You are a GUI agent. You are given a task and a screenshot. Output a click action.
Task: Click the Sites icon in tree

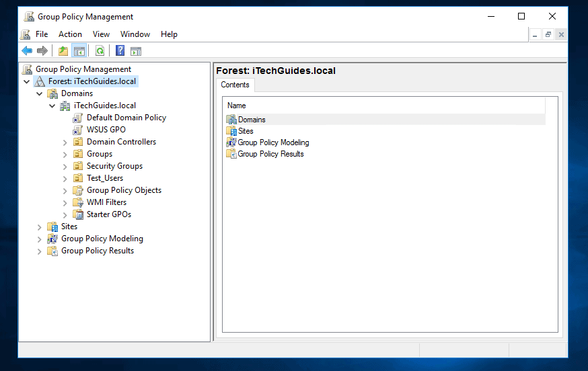point(52,226)
